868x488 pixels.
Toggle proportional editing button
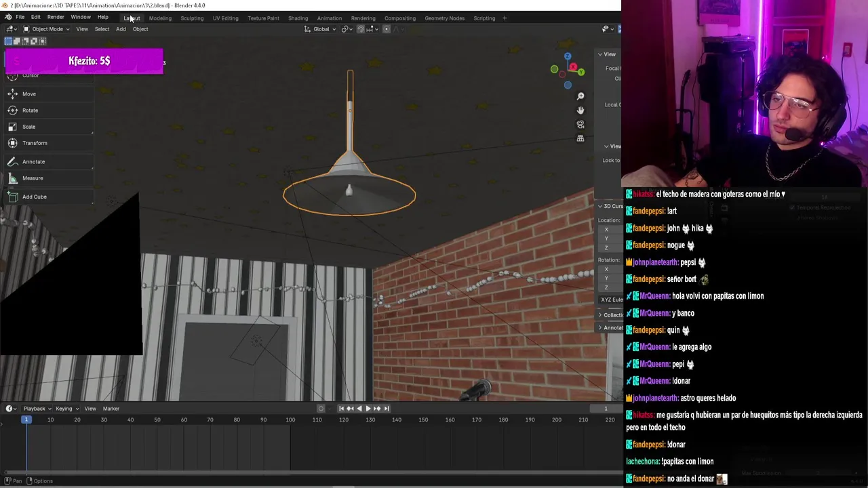387,29
